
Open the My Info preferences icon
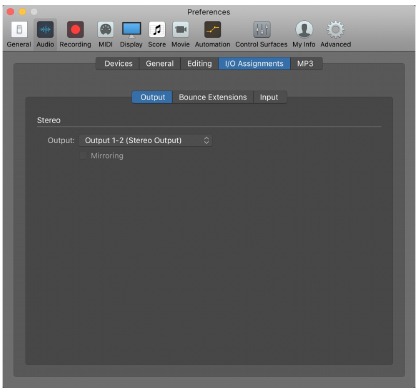pos(304,30)
